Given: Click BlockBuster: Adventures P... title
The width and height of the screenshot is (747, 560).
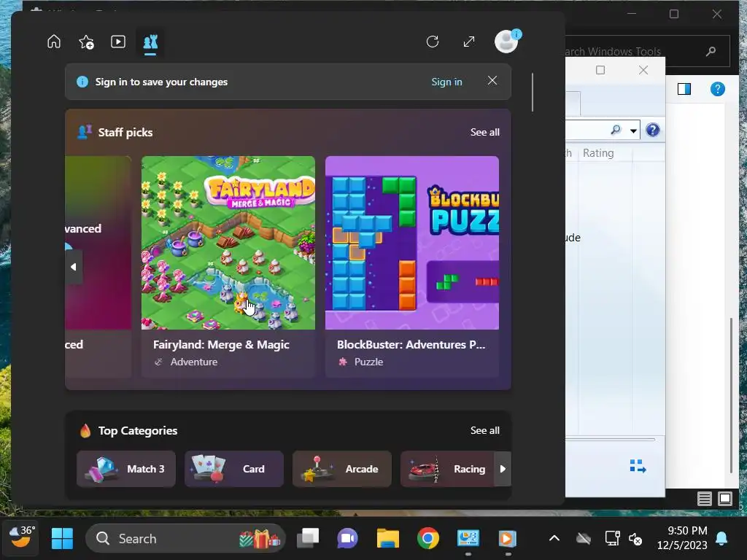Looking at the screenshot, I should pos(411,344).
